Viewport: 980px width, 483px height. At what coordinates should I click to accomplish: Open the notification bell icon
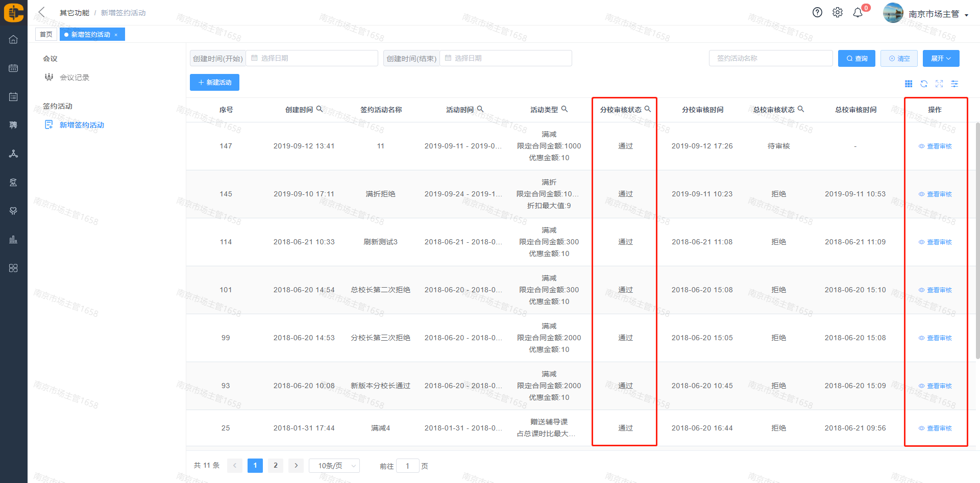click(x=858, y=13)
